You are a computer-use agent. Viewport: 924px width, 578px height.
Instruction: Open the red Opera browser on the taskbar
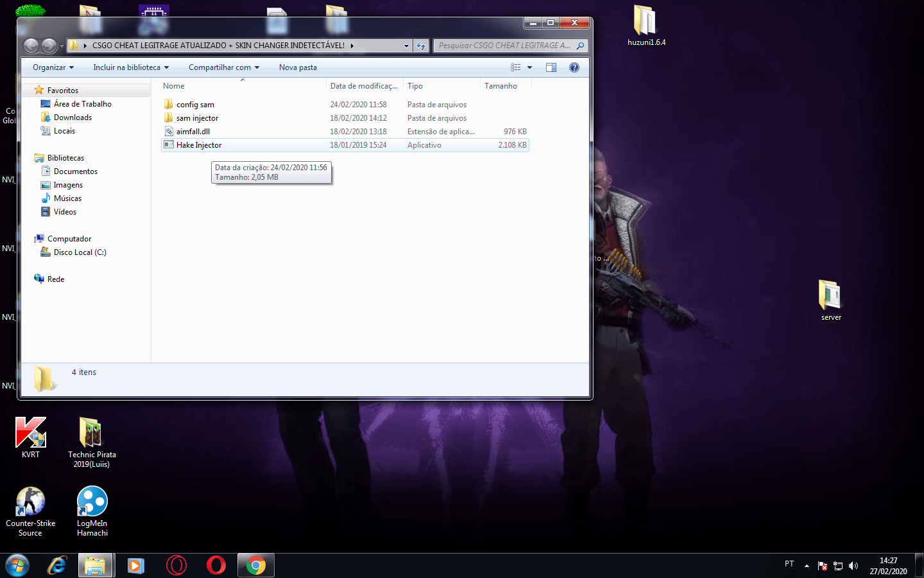click(216, 565)
